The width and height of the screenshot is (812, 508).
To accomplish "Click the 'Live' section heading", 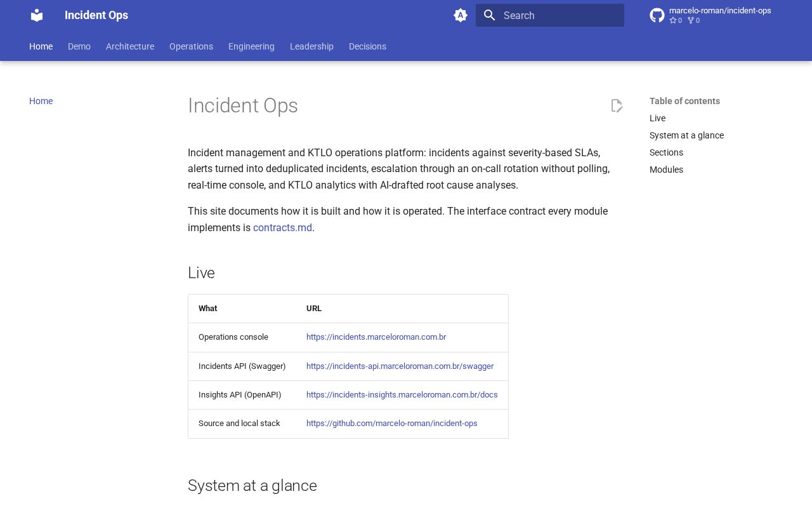I will [x=201, y=273].
